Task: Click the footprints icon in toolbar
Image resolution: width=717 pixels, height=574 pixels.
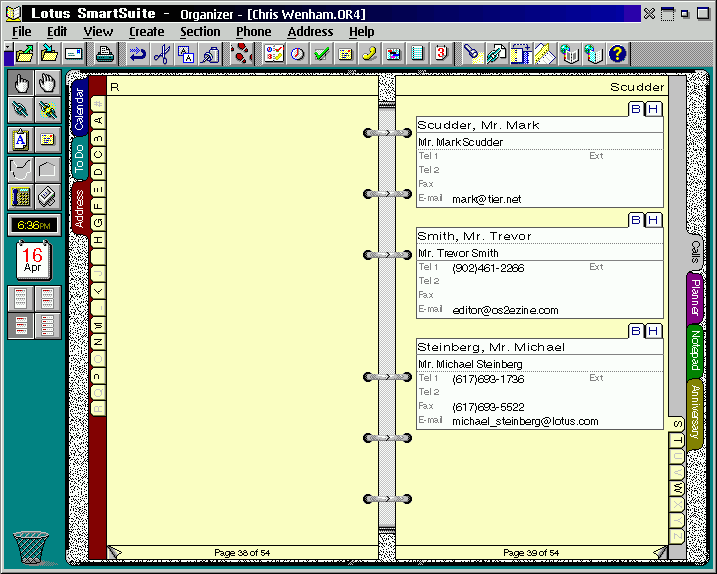Action: [x=241, y=54]
